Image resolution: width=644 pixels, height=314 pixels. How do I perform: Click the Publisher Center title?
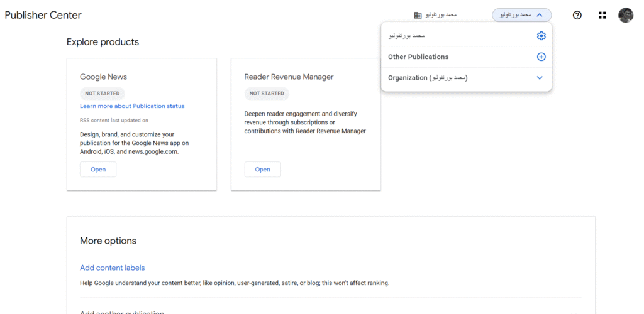43,15
